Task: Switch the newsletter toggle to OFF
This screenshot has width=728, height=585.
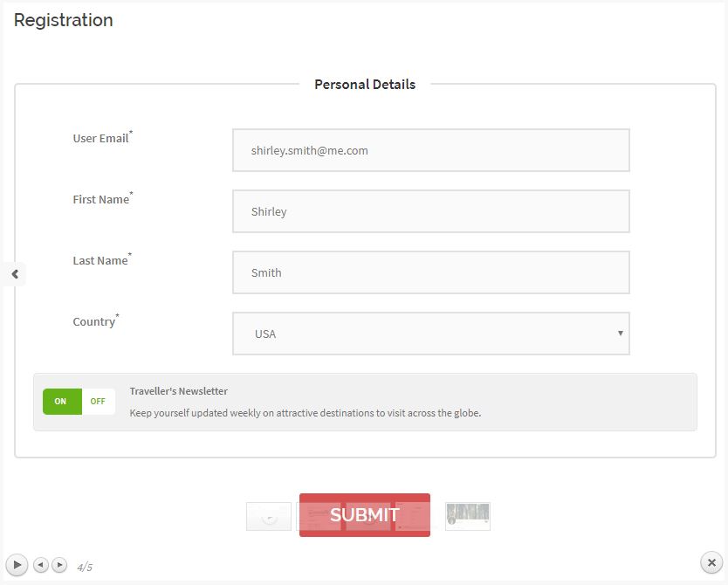Action: (x=99, y=402)
